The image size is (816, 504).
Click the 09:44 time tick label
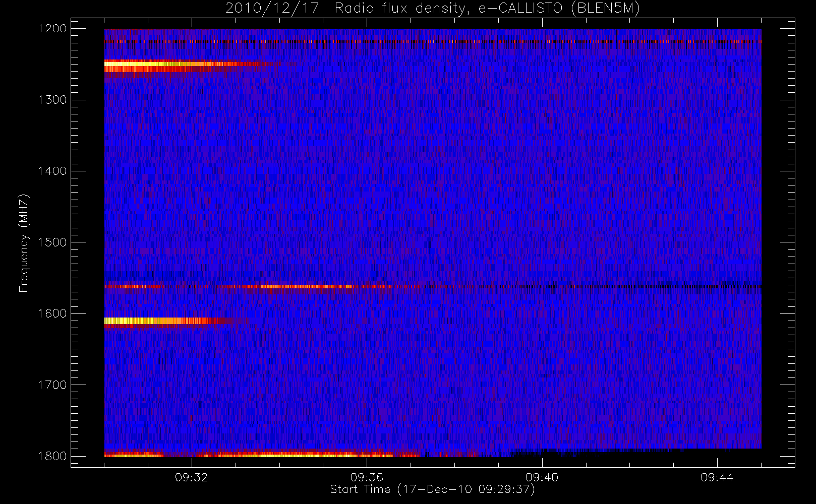click(x=717, y=477)
